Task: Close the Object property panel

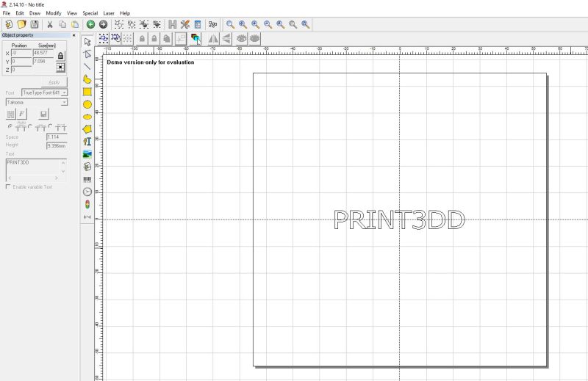Action: (x=74, y=35)
